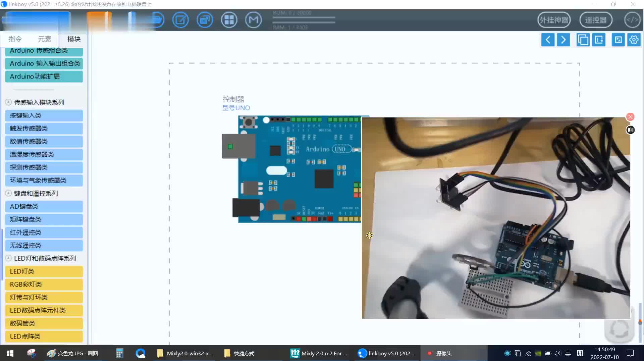This screenshot has width=644, height=361.
Task: Select 触发传感器类 module category
Action: pyautogui.click(x=44, y=128)
